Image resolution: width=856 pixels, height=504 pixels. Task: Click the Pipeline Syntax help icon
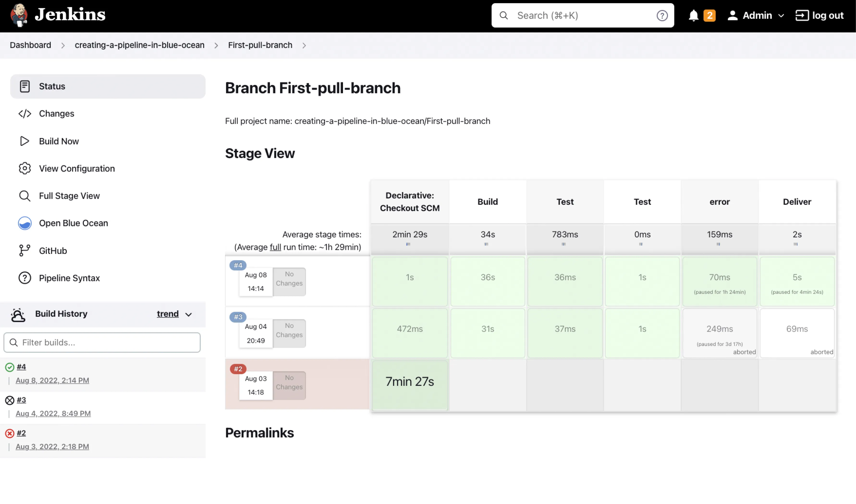[24, 278]
